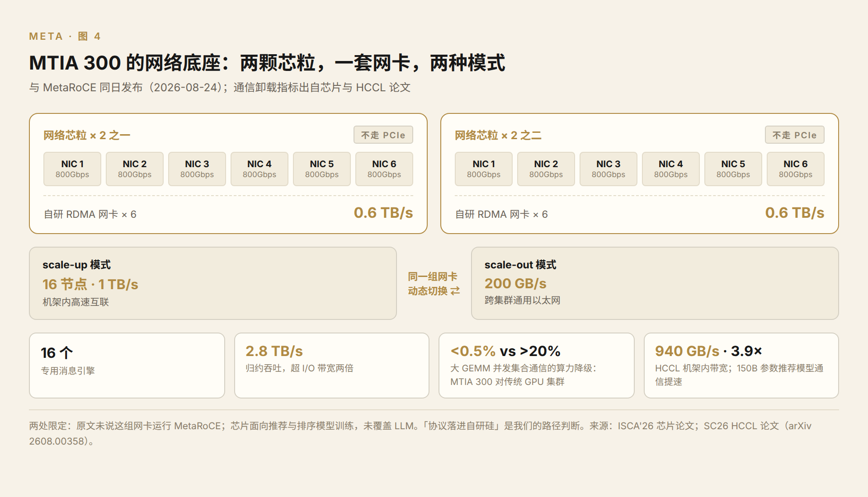Click NIC 3 in the 之二 chiplet card
The width and height of the screenshot is (868, 497).
(x=609, y=169)
